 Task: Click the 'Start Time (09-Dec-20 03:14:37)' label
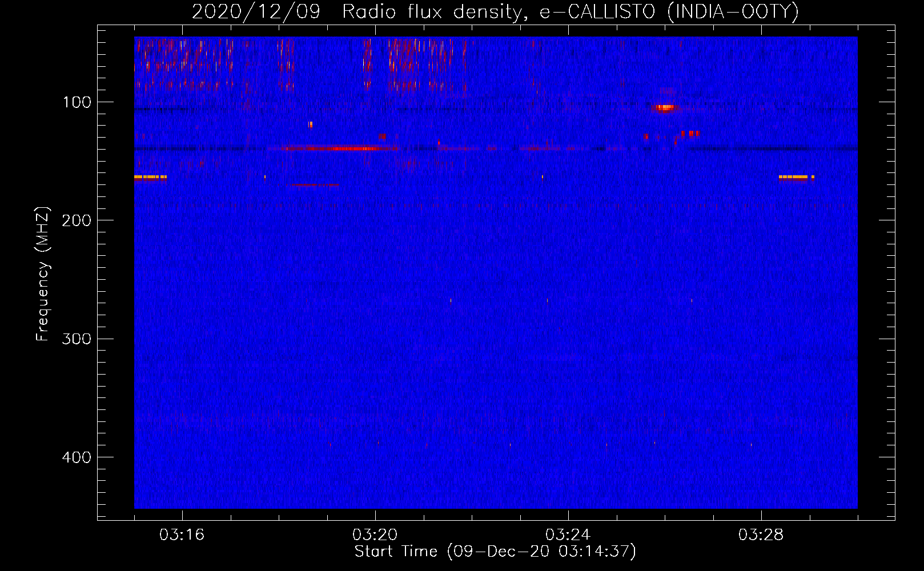(x=495, y=552)
